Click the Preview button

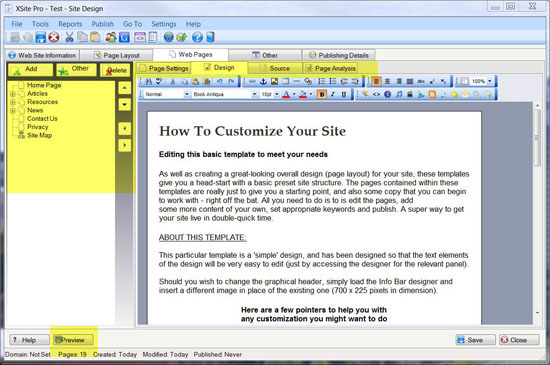pos(73,340)
